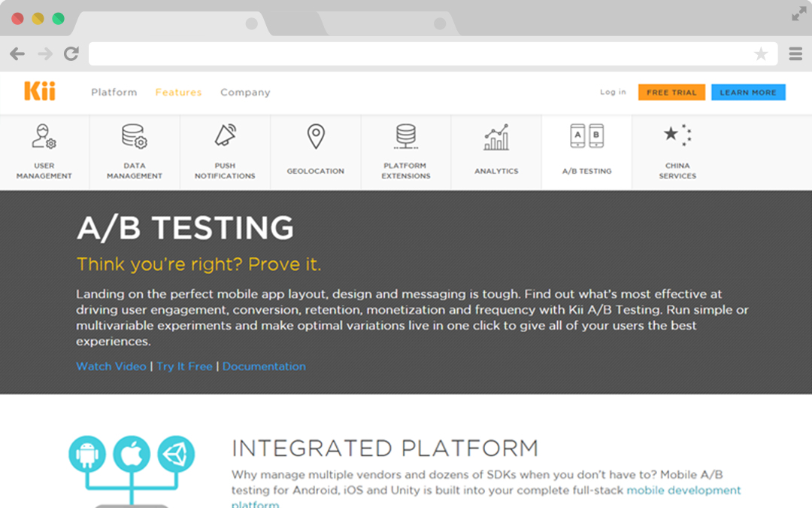Click the green macOS zoom window button

coord(59,19)
